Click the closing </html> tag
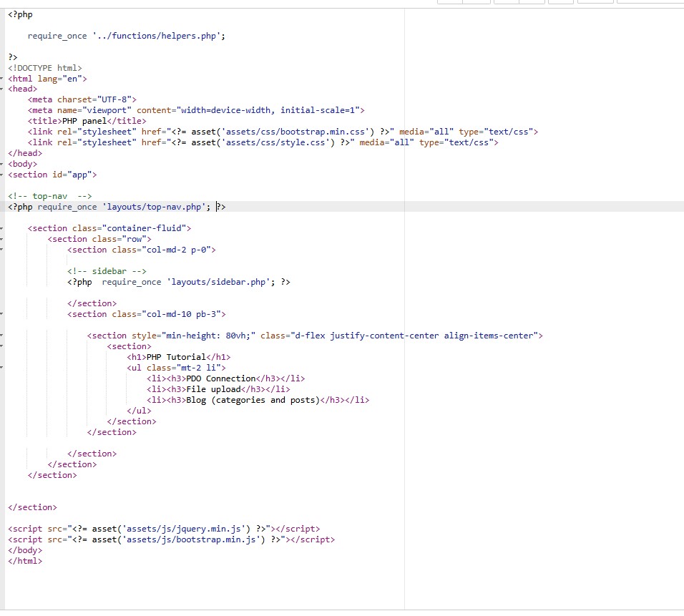684x616 pixels. click(x=25, y=561)
